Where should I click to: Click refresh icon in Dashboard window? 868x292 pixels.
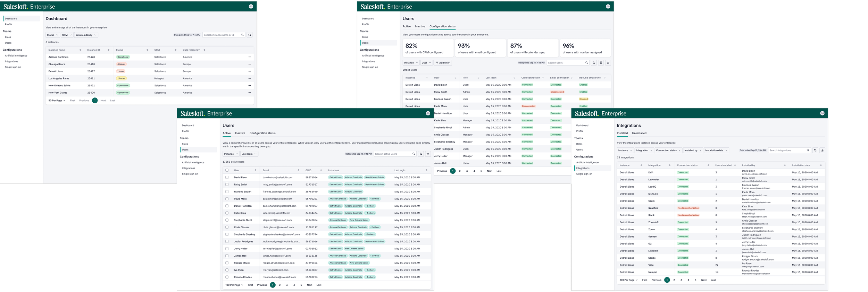pos(249,35)
